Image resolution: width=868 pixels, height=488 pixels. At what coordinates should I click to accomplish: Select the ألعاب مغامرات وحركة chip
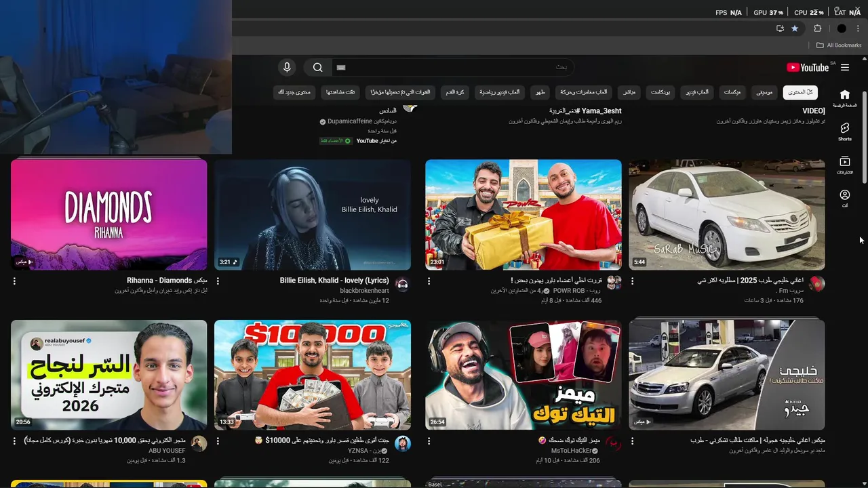coord(583,92)
